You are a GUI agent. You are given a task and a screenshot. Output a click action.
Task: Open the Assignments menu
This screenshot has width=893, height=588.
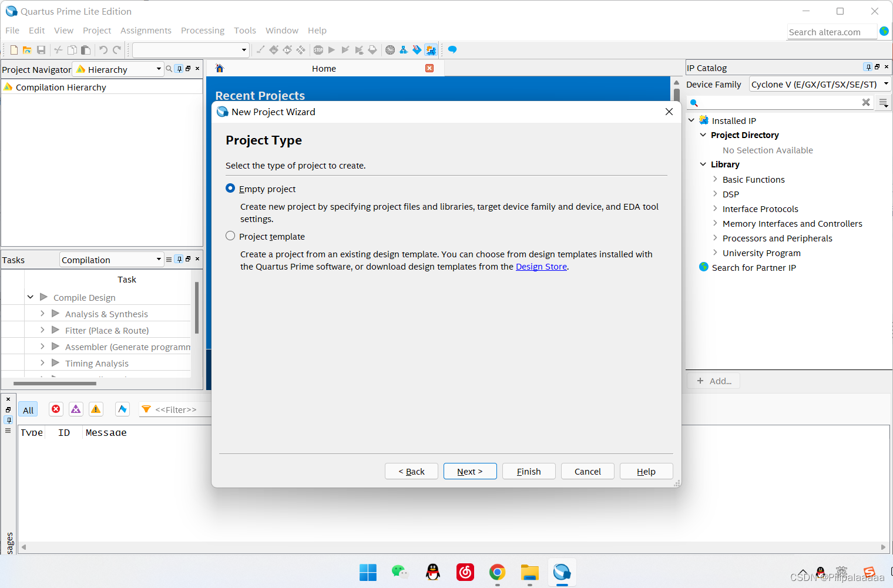point(146,31)
